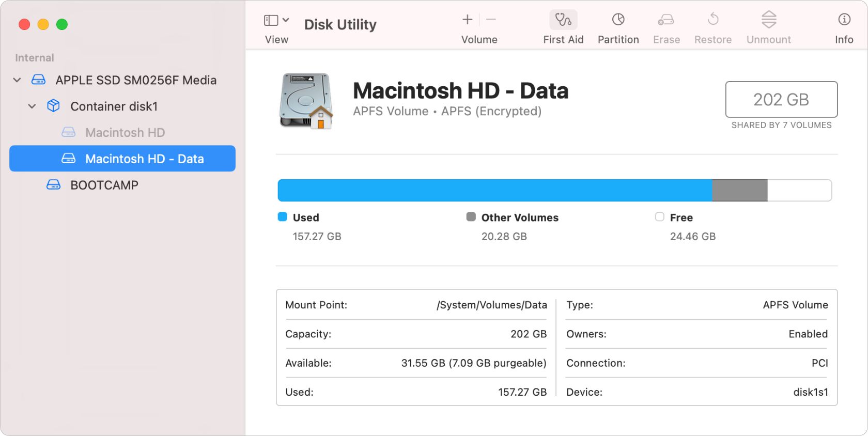Viewport: 868px width, 436px height.
Task: Unmount the selected volume
Action: (x=768, y=21)
